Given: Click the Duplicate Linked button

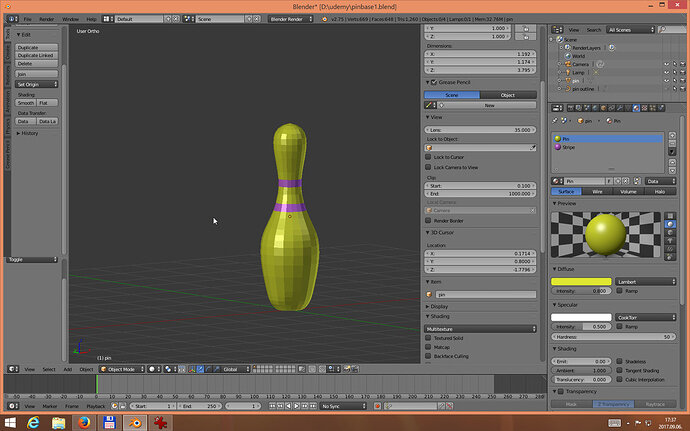Looking at the screenshot, I should pyautogui.click(x=37, y=55).
